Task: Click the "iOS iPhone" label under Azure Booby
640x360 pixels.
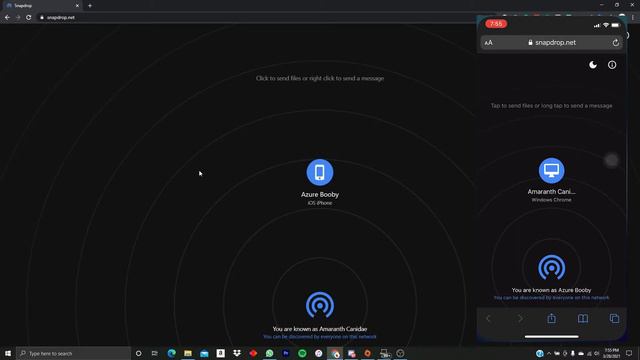Action: pos(320,203)
